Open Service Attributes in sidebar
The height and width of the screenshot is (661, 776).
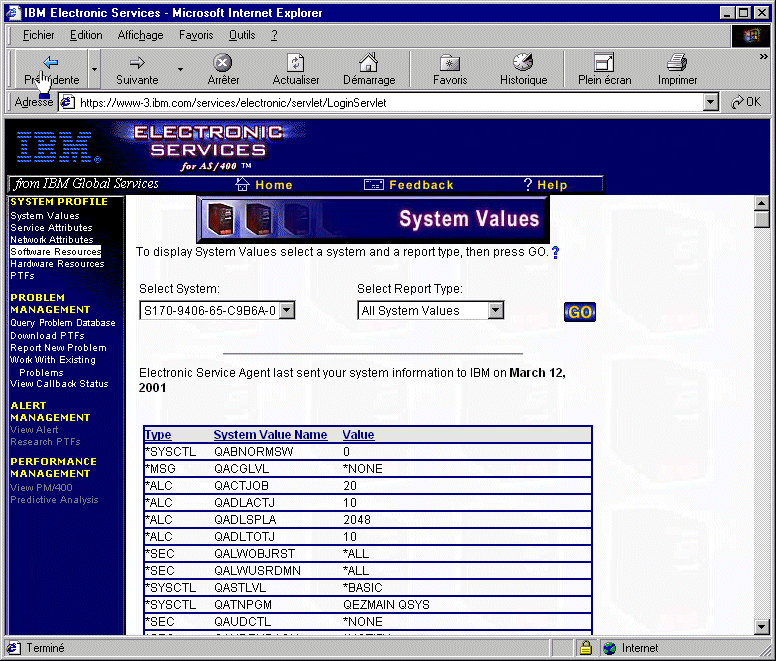click(x=51, y=228)
